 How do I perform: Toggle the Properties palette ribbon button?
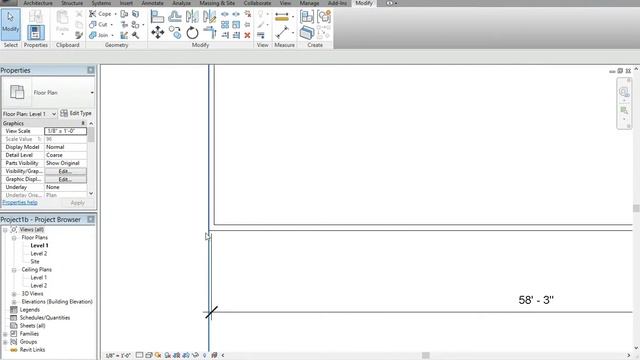pyautogui.click(x=36, y=33)
